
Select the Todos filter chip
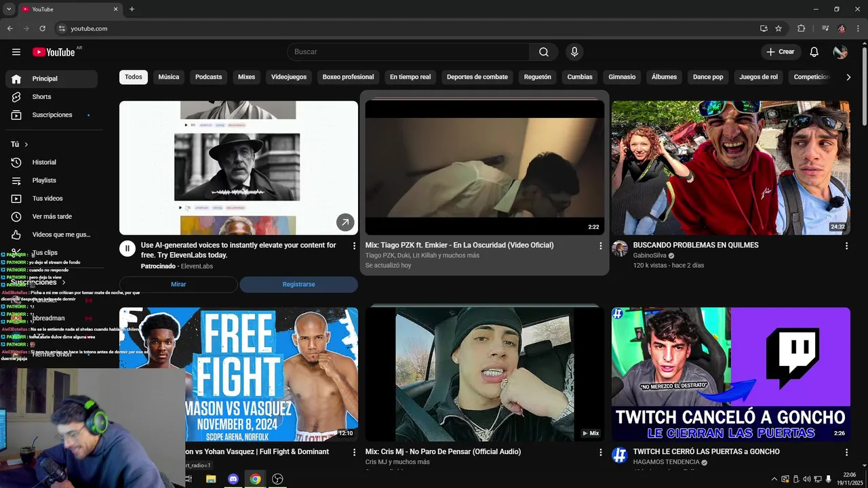(134, 77)
